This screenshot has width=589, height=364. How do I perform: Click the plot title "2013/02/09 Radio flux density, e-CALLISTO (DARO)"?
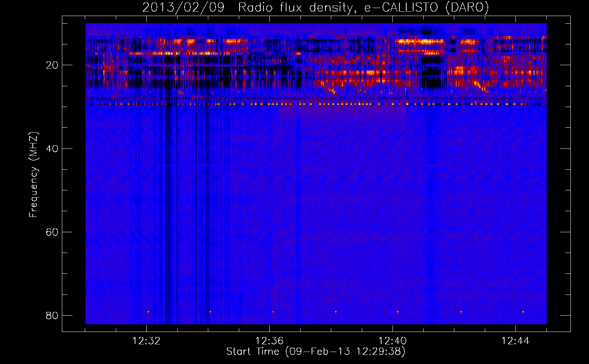(316, 8)
